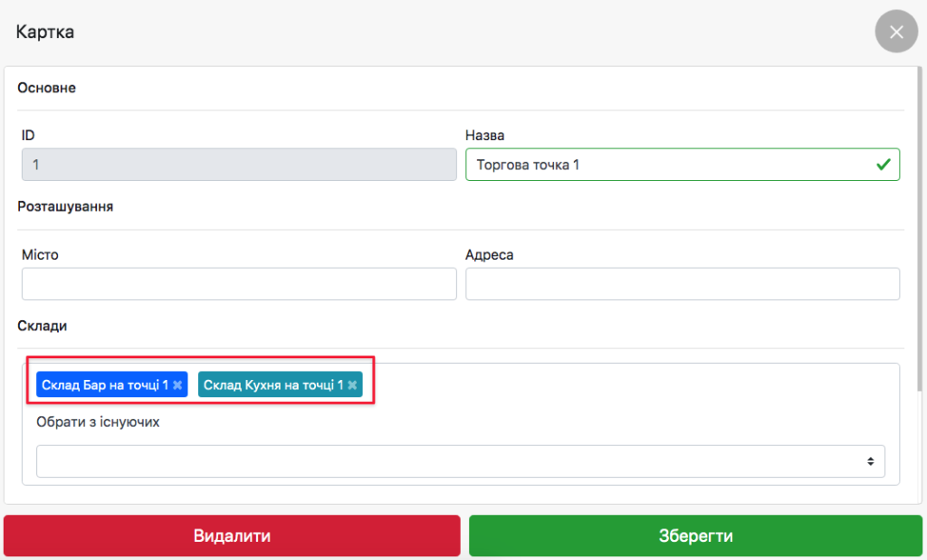This screenshot has height=560, width=927.
Task: Click the green checkmark in the Назва field
Action: (x=883, y=166)
